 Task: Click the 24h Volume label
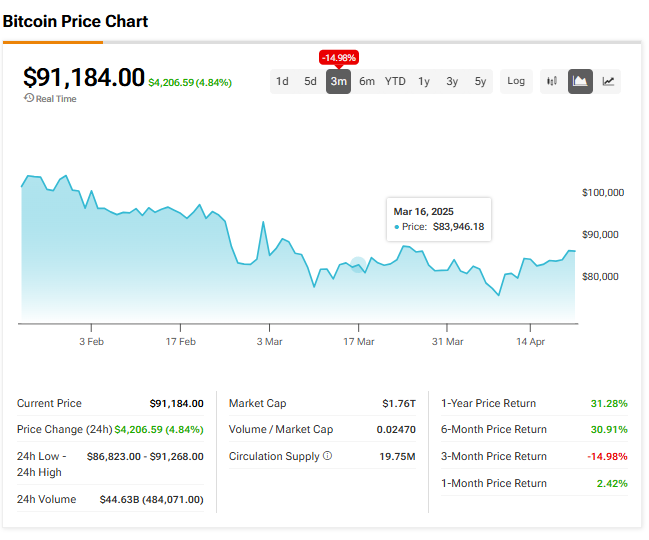tap(46, 499)
